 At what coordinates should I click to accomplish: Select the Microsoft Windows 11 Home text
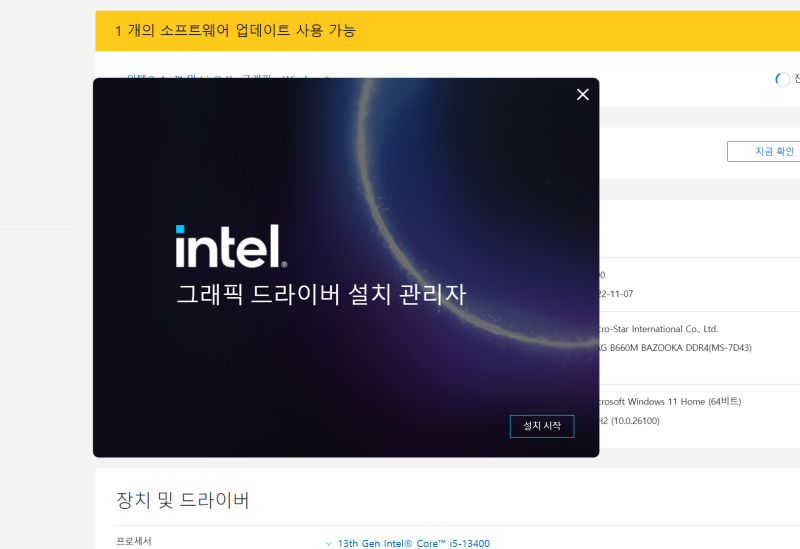pos(670,402)
